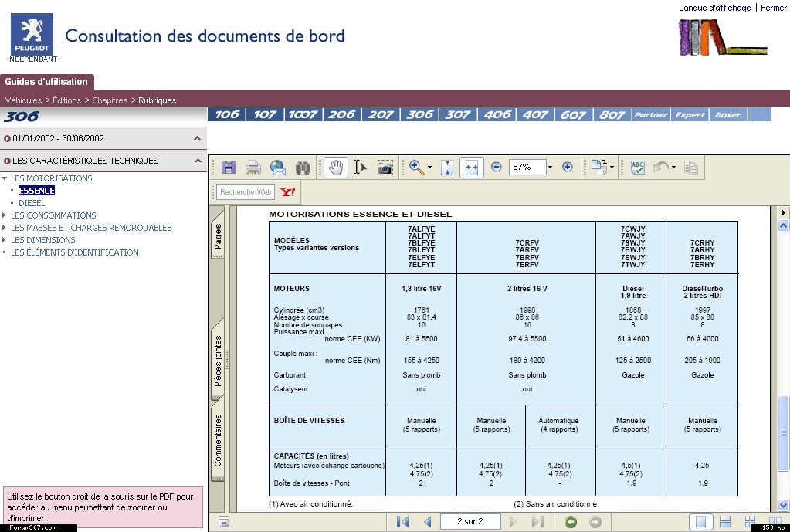Go to the previous page
Viewport: 790px width, 532px height.
pyautogui.click(x=428, y=521)
